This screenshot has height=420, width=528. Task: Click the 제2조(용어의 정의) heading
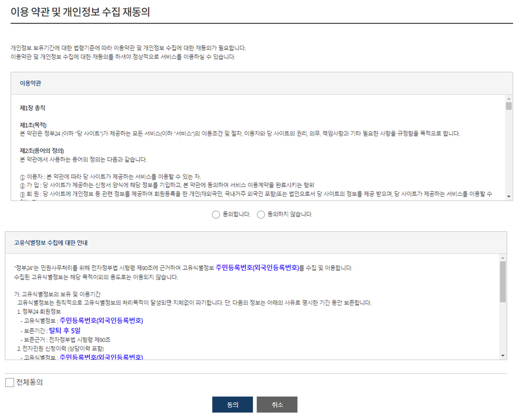42,151
